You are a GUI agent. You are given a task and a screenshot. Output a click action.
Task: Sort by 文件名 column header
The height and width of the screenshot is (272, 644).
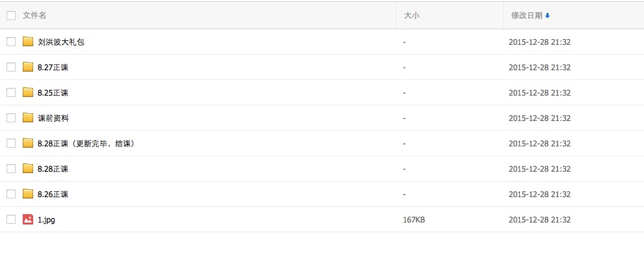34,16
